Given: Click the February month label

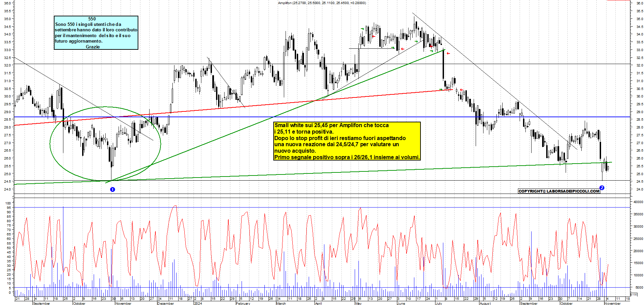Looking at the screenshot, I should pos(243,303).
